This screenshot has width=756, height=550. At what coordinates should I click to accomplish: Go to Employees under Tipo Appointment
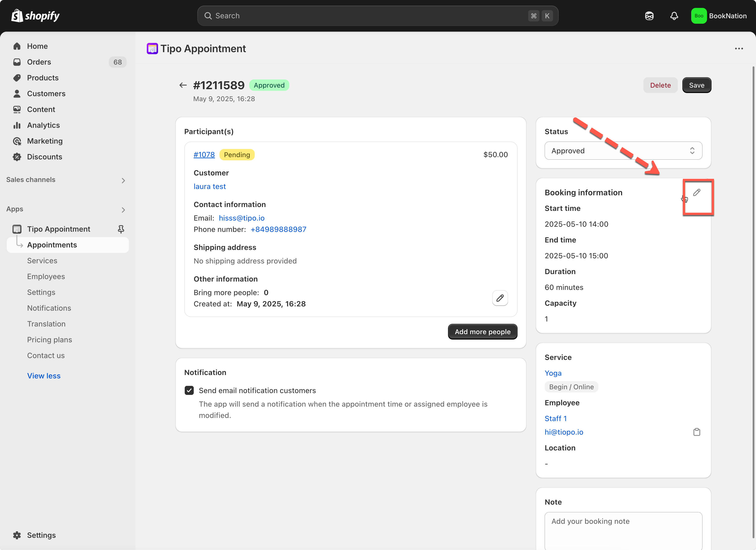click(x=46, y=276)
